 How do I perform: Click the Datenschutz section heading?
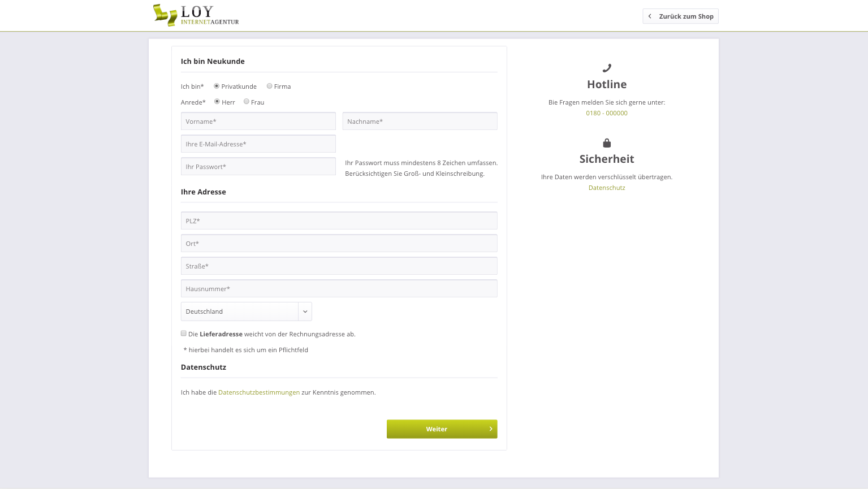(204, 367)
